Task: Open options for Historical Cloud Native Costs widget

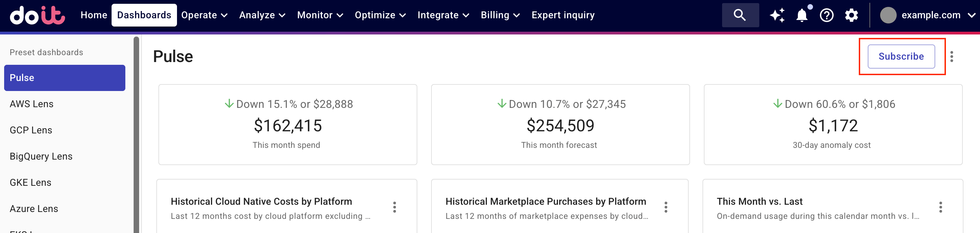Action: tap(395, 207)
